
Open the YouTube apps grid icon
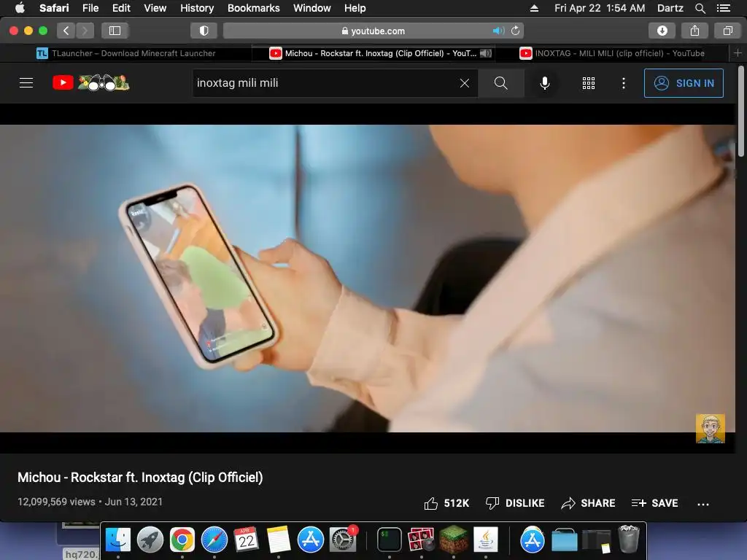pyautogui.click(x=589, y=83)
